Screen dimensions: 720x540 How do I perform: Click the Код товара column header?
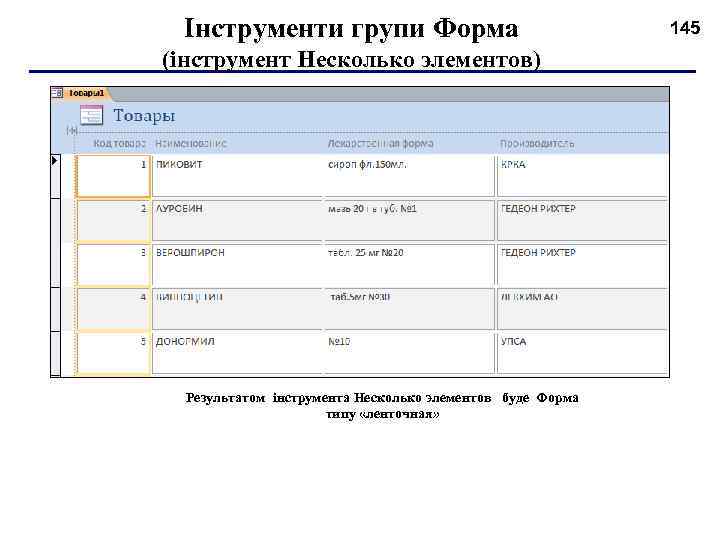coord(119,143)
